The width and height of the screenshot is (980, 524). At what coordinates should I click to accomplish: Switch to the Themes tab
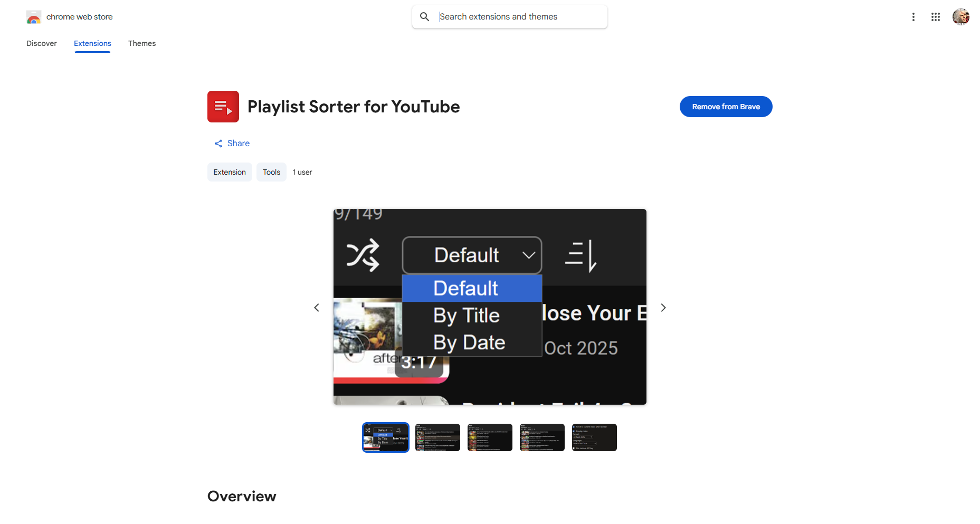point(142,43)
